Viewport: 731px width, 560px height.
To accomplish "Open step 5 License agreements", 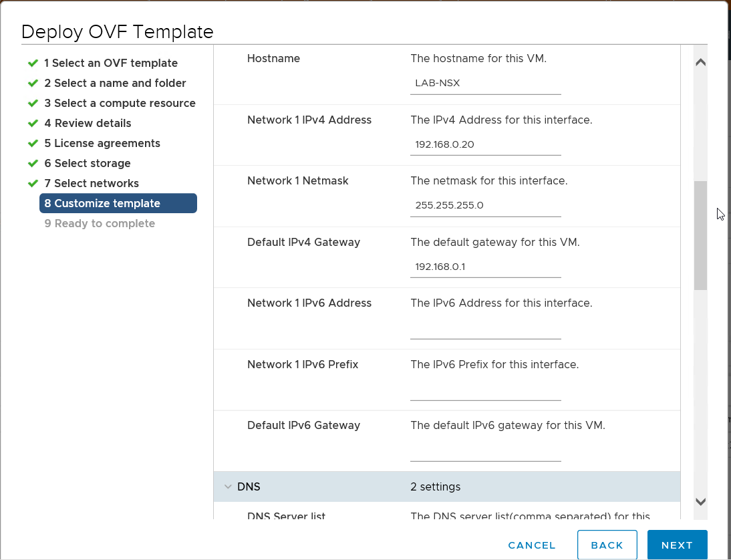I will [102, 143].
